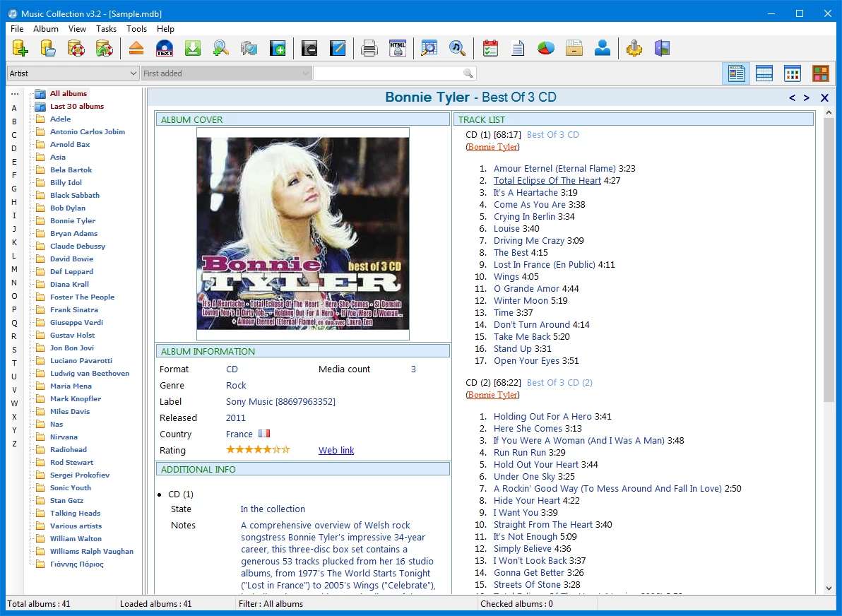This screenshot has width=842, height=616.
Task: Filter by letter M in the alphabet index
Action: coord(15,269)
